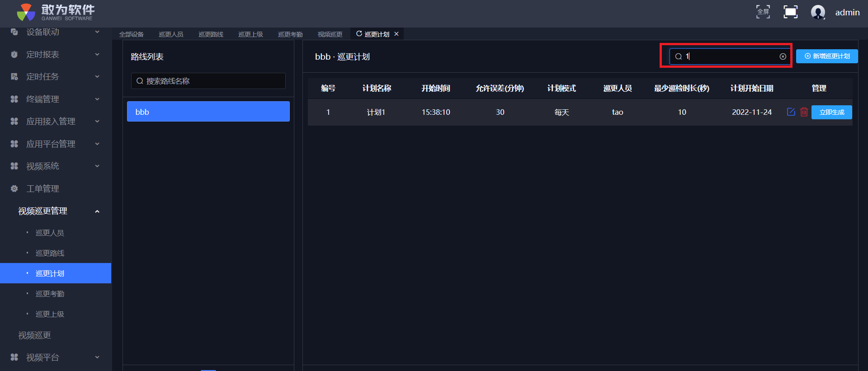This screenshot has height=371, width=868.
Task: Collapse the 视频巡更管理 section
Action: tap(97, 211)
